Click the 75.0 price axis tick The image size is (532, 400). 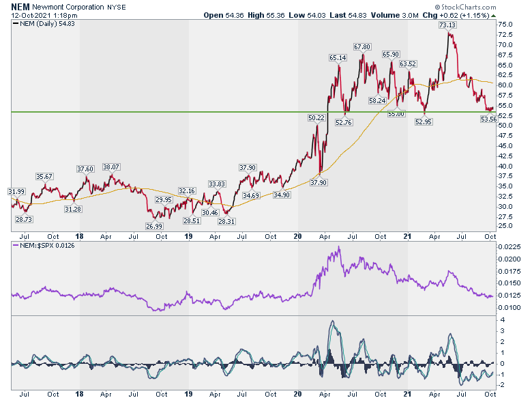(x=505, y=25)
